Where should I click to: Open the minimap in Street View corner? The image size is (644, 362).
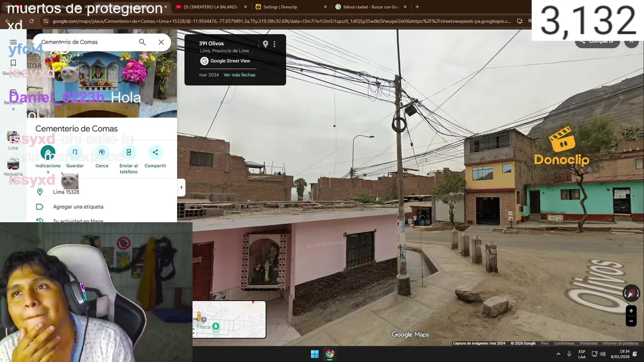point(229,319)
